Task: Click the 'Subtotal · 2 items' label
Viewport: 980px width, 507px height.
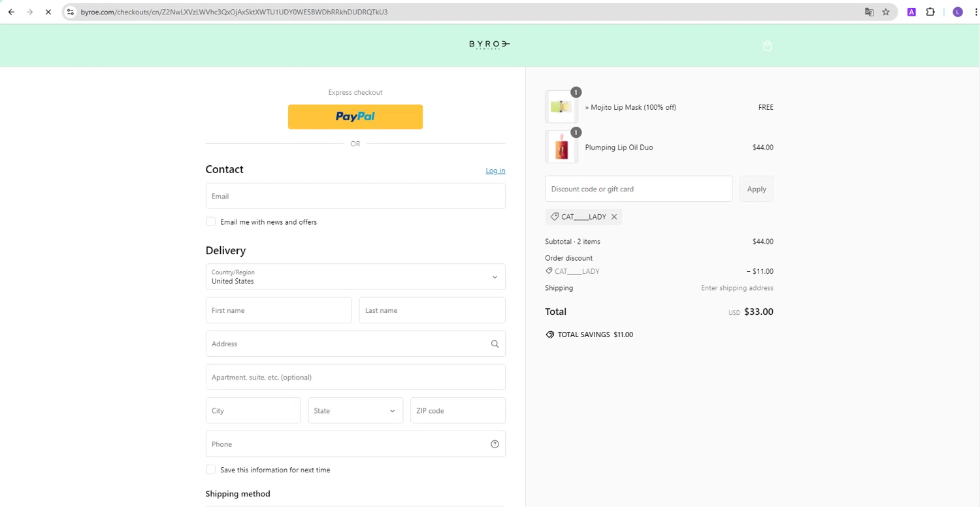Action: (572, 242)
